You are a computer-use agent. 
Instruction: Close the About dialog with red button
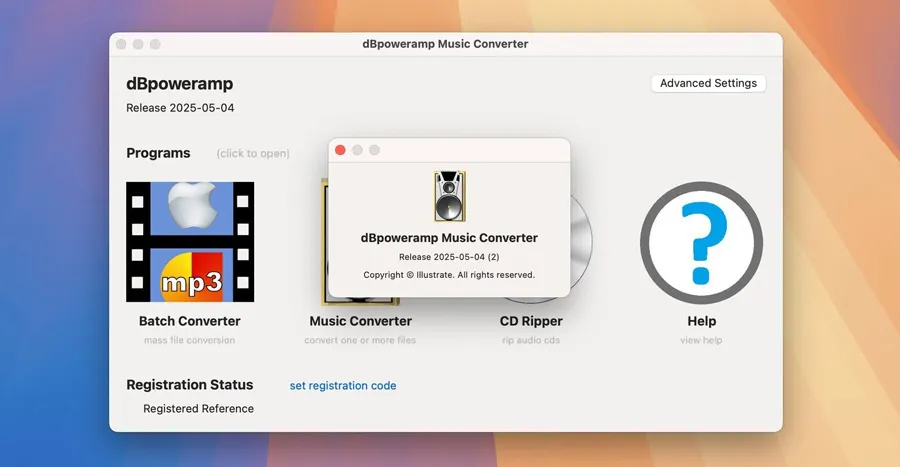(340, 150)
